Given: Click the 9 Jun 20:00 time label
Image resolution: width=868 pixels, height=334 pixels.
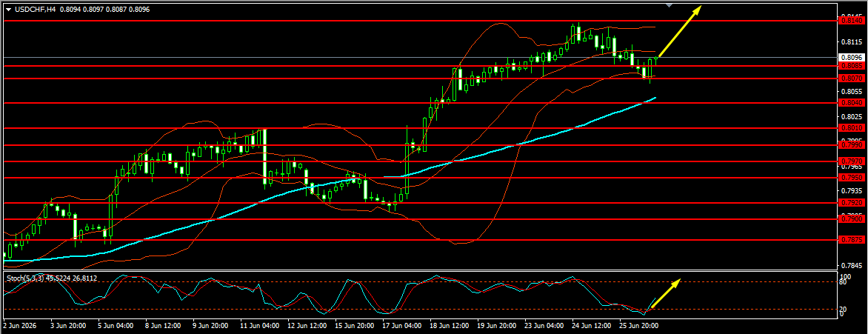Looking at the screenshot, I should [211, 324].
